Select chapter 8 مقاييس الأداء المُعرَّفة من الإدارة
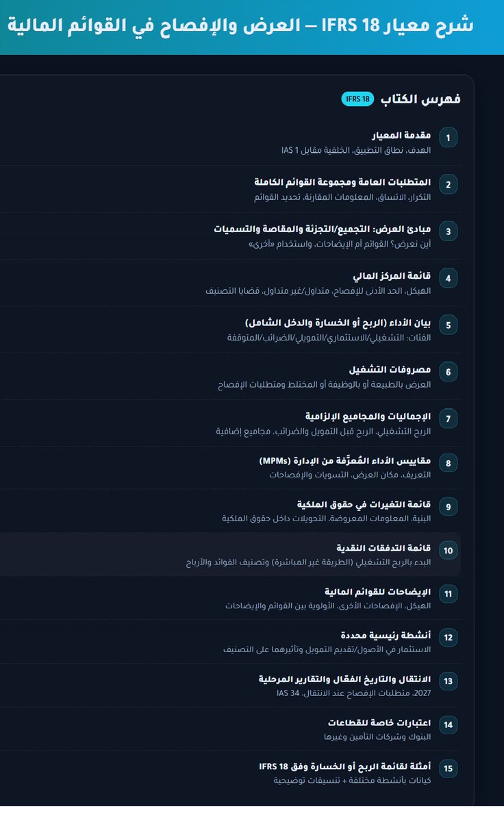 [345, 460]
